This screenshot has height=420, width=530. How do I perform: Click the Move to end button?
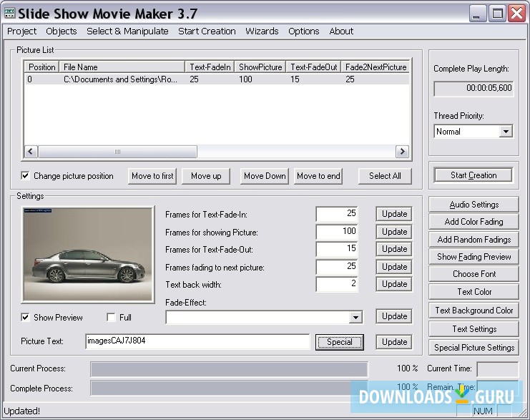[318, 176]
